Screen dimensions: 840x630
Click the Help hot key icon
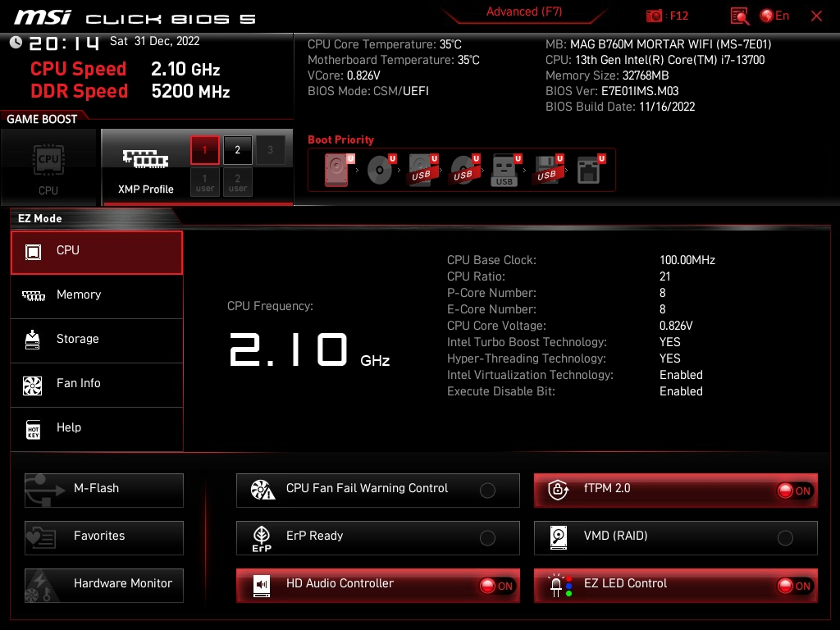click(33, 429)
